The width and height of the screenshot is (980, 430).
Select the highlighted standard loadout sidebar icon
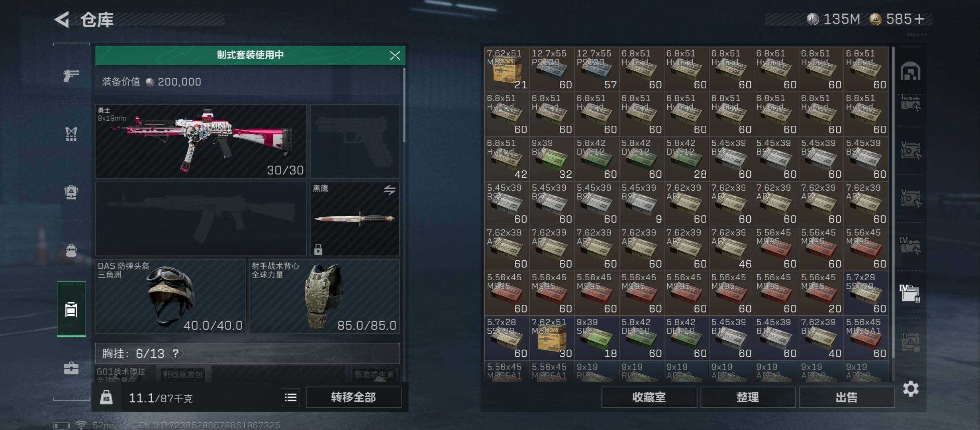tap(71, 309)
